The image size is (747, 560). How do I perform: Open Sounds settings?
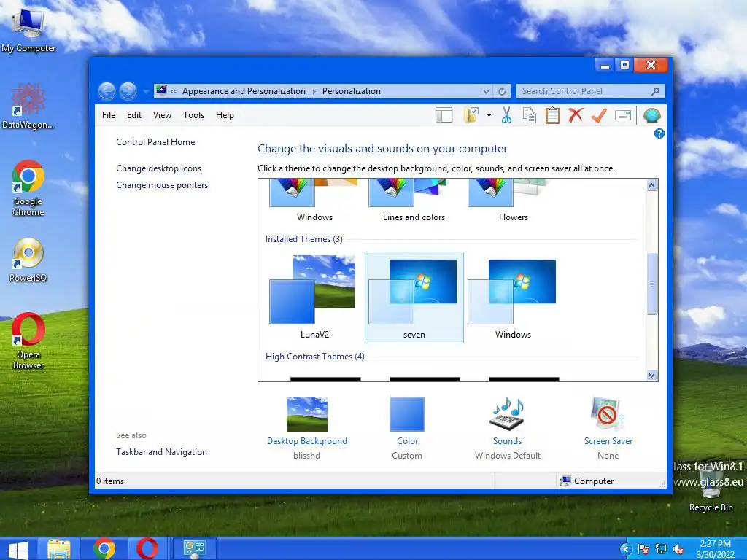(x=508, y=427)
